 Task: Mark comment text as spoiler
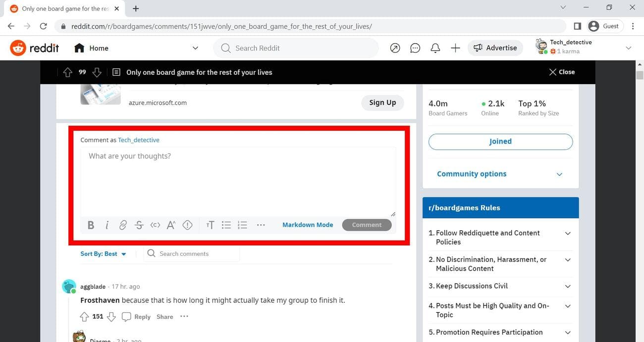187,225
